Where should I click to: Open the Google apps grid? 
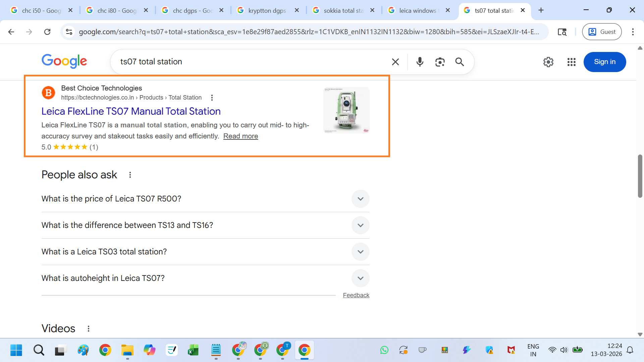click(x=571, y=62)
